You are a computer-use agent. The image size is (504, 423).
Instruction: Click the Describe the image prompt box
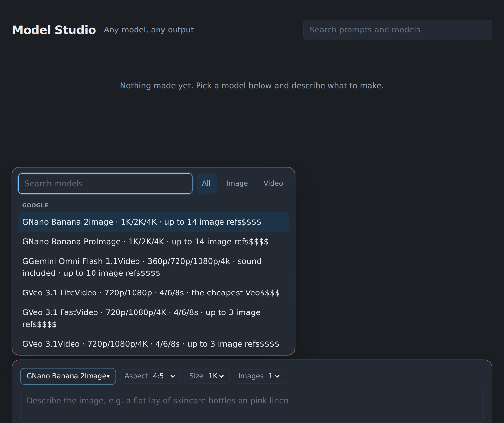click(x=252, y=407)
